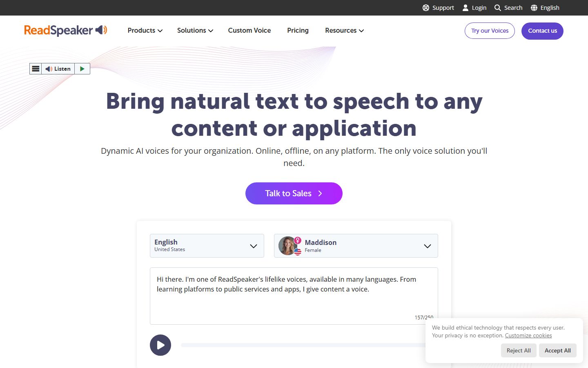This screenshot has width=588, height=368.
Task: Click the 'Bring natural text to speech' heading
Action: pos(294,114)
